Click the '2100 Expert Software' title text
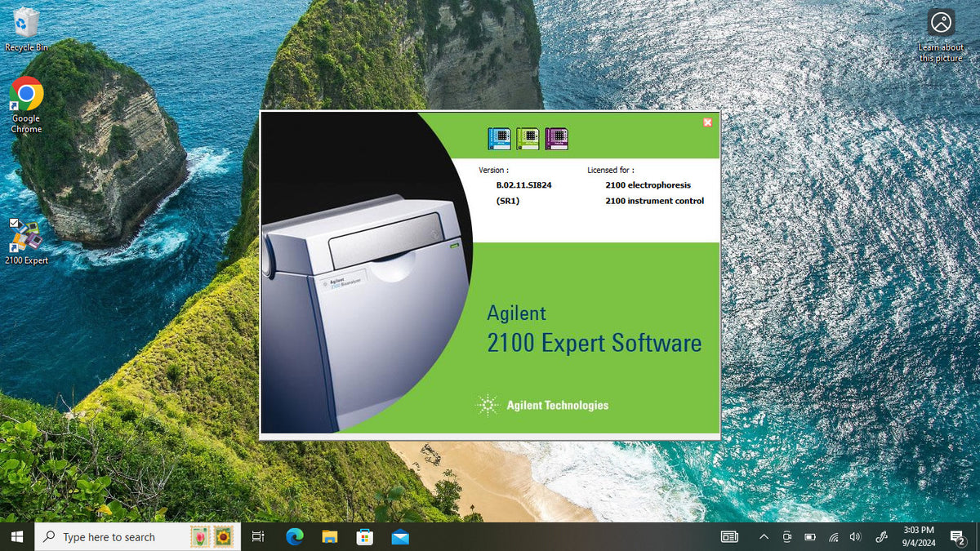Image resolution: width=980 pixels, height=551 pixels. [595, 343]
